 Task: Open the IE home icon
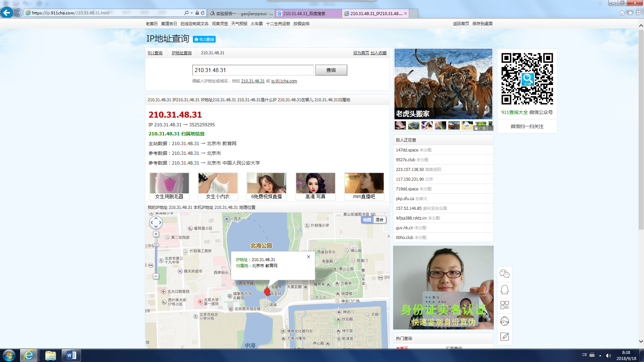pos(622,13)
